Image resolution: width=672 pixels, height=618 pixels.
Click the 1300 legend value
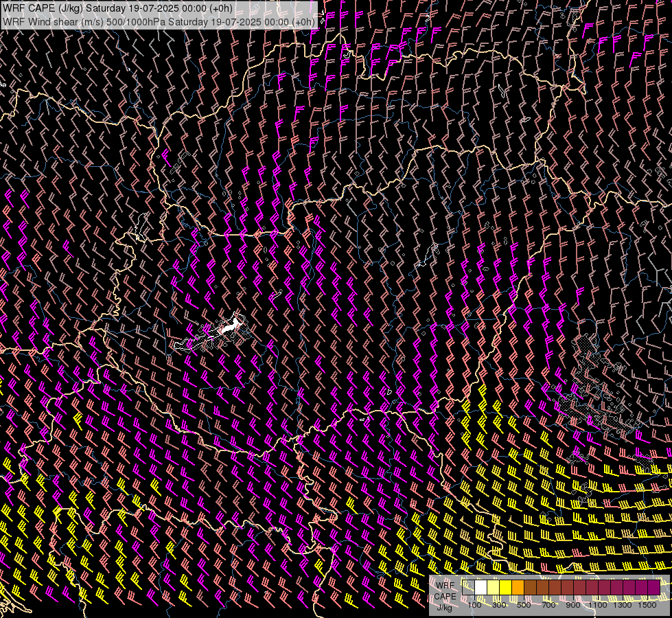click(x=623, y=605)
